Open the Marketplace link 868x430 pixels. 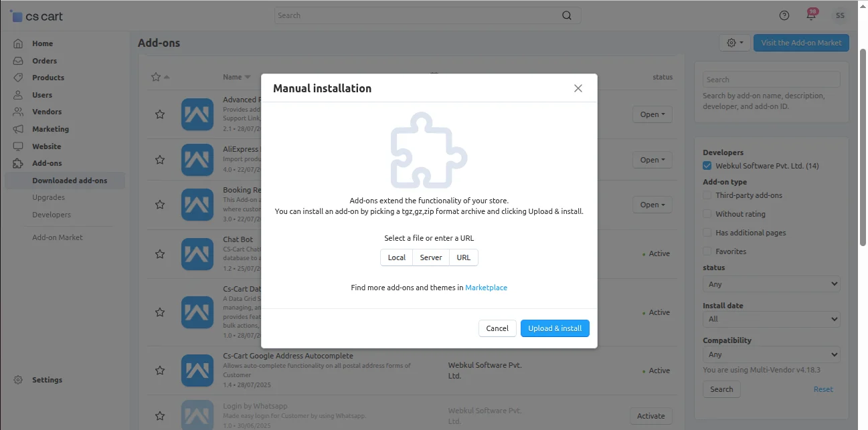coord(486,287)
